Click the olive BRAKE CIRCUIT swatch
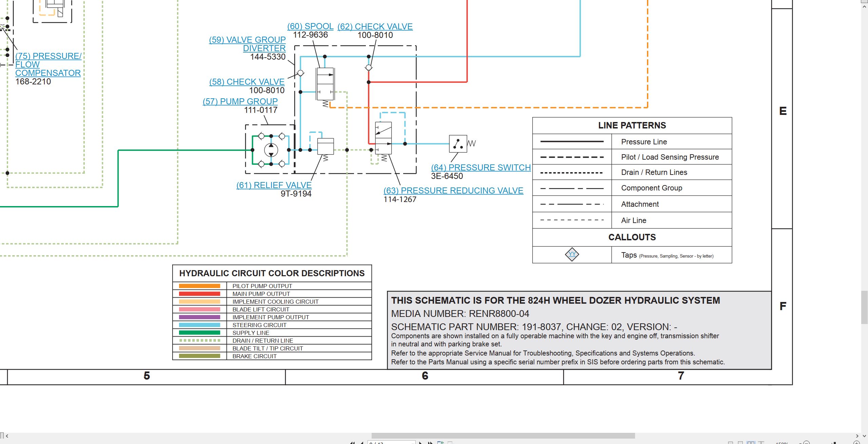 (199, 356)
